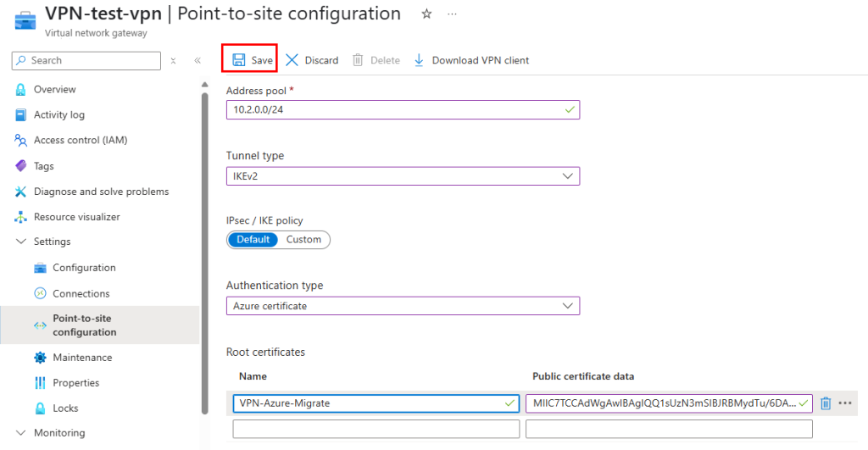Open the ellipsis menu for VPN-Azure-Migrate row
This screenshot has height=450, width=868.
tap(845, 403)
